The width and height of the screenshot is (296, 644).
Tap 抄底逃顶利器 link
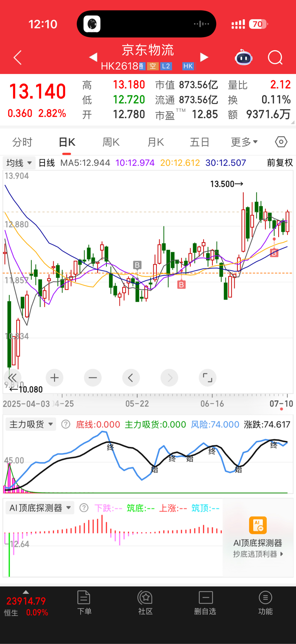258,554
